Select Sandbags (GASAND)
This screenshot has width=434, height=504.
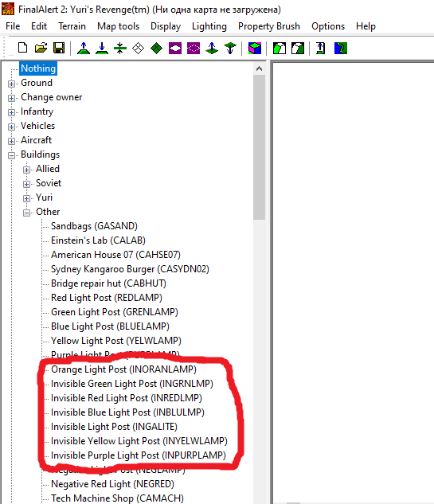(x=94, y=226)
